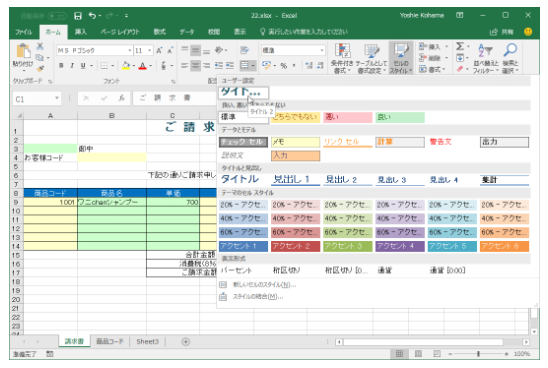
Task: Click the tell-me search box
Action: 304,32
